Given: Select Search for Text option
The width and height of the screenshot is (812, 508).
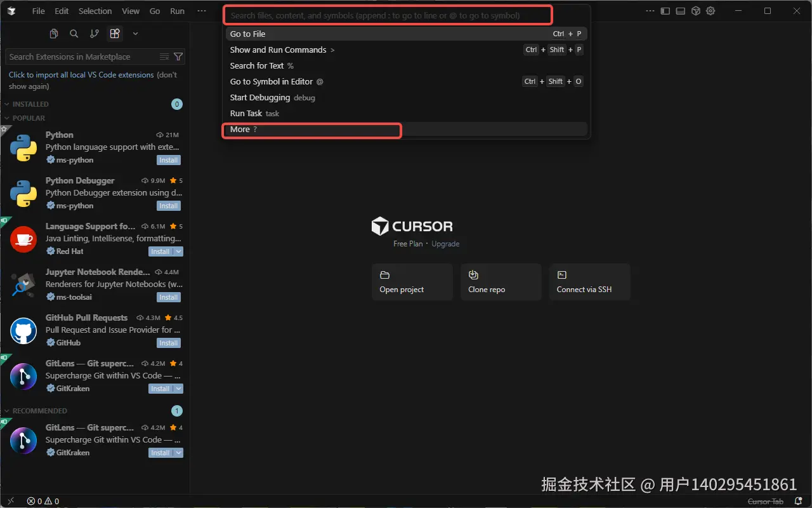Looking at the screenshot, I should (407, 65).
